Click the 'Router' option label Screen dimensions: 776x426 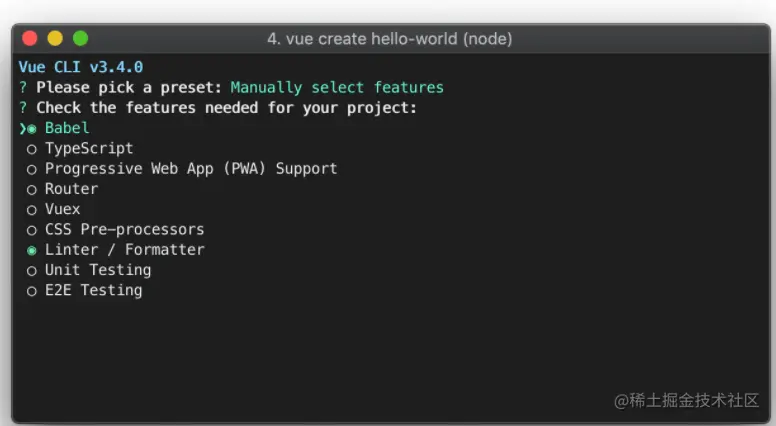click(72, 189)
